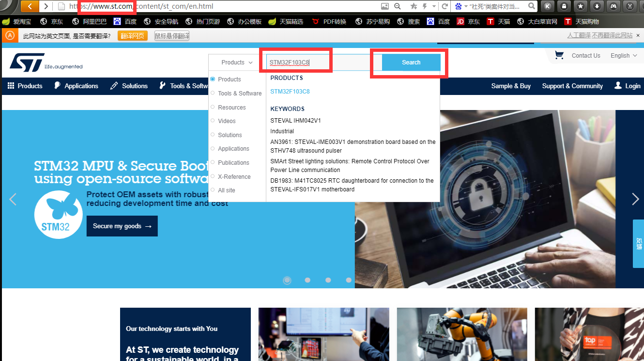Select the third carousel dot indicator
Screen dimensions: 644x361
pos(328,280)
